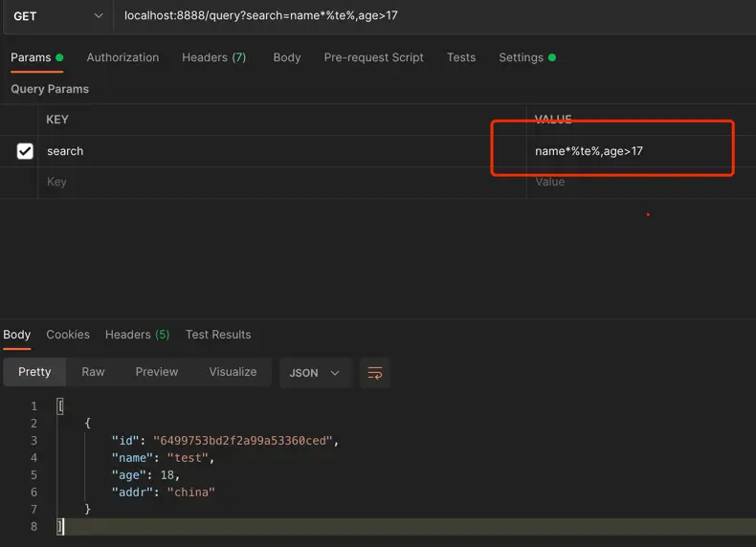Open the Headers (7) request tab
Viewport: 756px width, 547px height.
point(213,57)
